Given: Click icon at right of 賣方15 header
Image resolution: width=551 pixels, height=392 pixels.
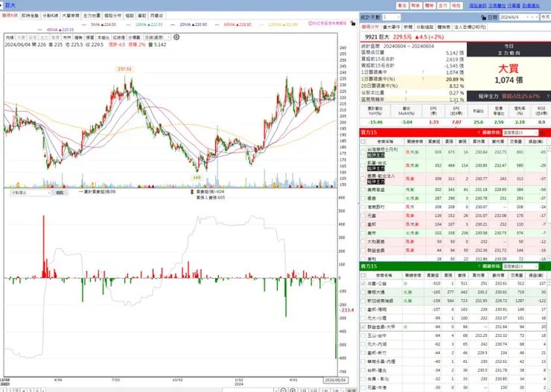Looking at the screenshot, I should point(542,266).
